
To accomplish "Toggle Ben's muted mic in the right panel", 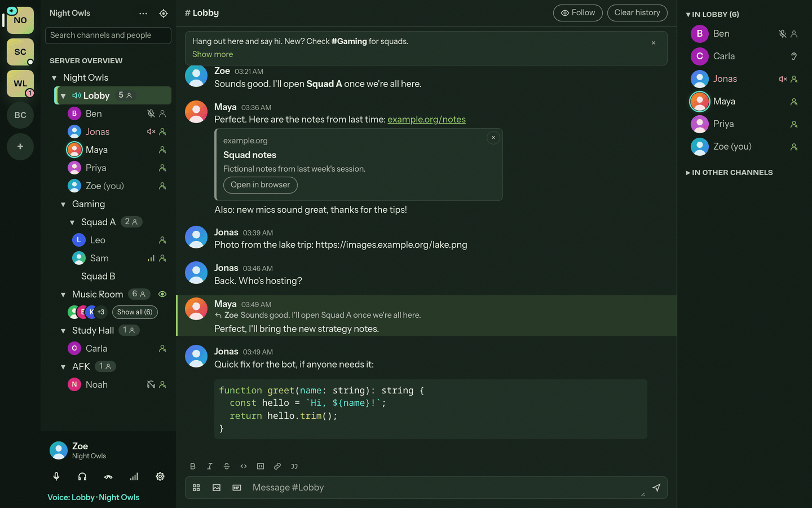I will tap(782, 34).
